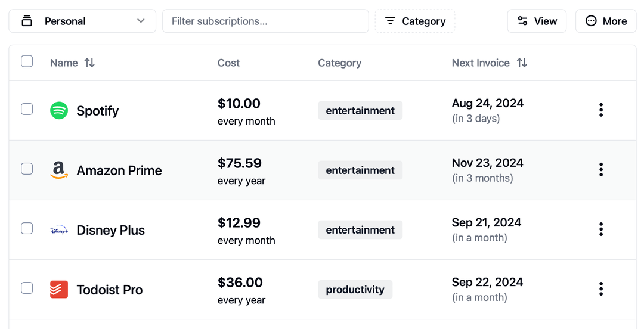This screenshot has width=644, height=329.
Task: Expand the Personal workspace dropdown
Action: point(82,21)
